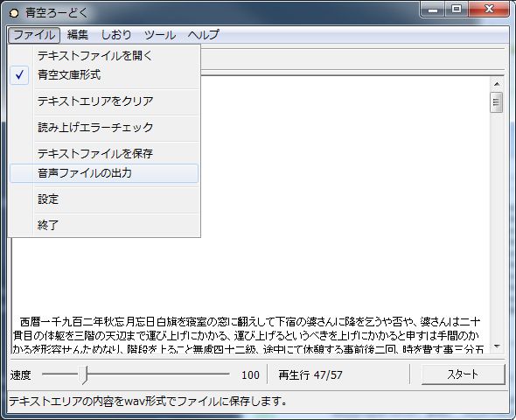The image size is (516, 420).
Task: Click inside the text area passage
Action: (250, 335)
